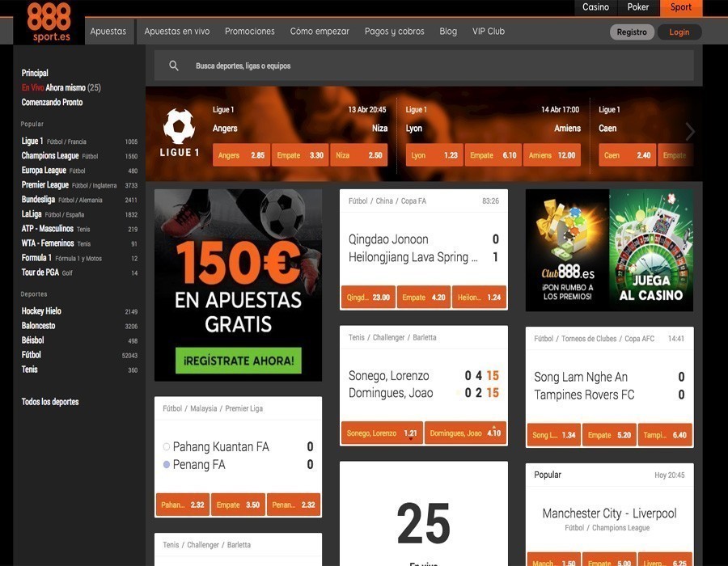Open Fútbol in Deportes list

click(79, 355)
